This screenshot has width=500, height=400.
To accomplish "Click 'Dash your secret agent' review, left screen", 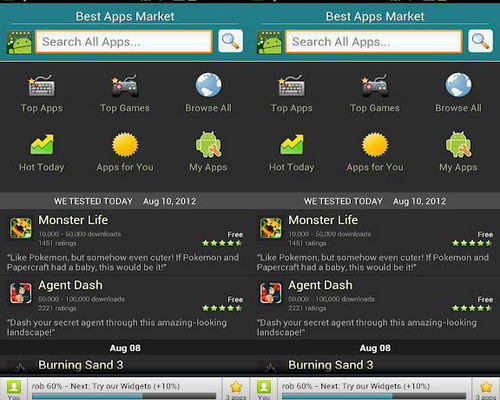I will [x=117, y=327].
